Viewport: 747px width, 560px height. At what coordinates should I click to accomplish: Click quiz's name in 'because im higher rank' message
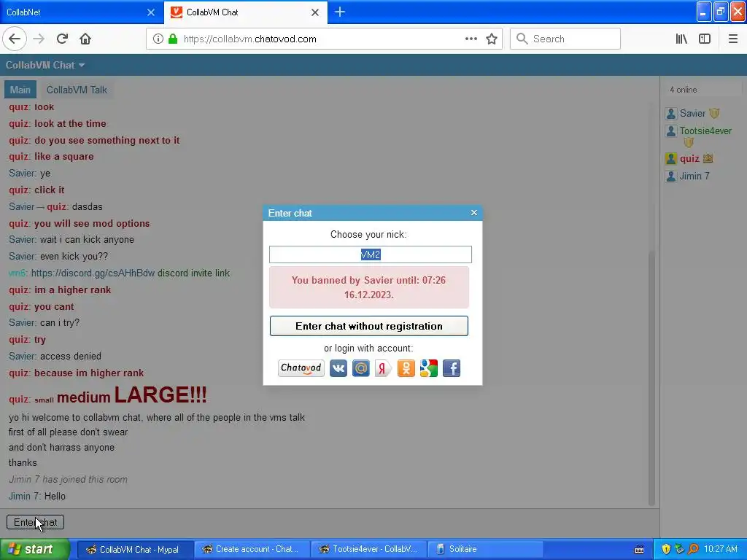(18, 373)
